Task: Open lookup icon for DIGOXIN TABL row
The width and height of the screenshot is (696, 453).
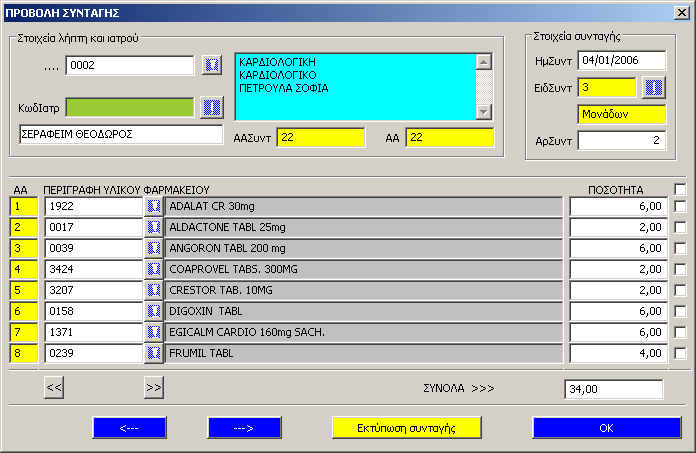Action: click(x=154, y=311)
